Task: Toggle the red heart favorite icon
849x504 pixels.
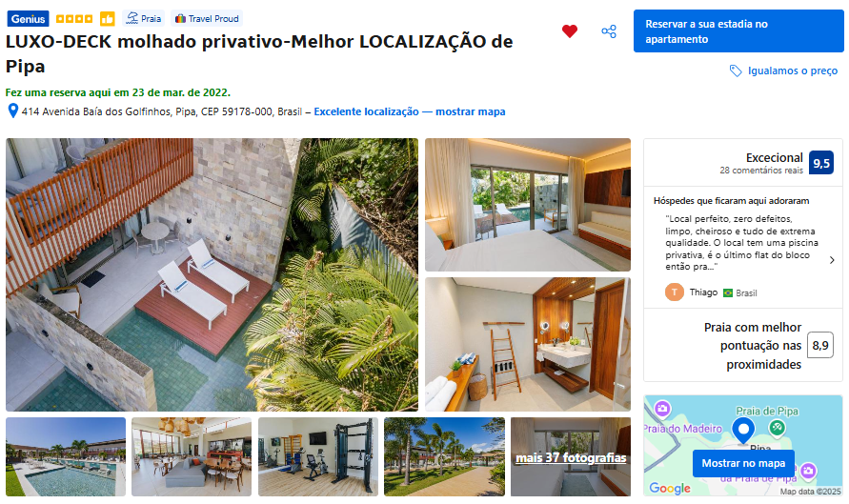Action: coord(569,31)
